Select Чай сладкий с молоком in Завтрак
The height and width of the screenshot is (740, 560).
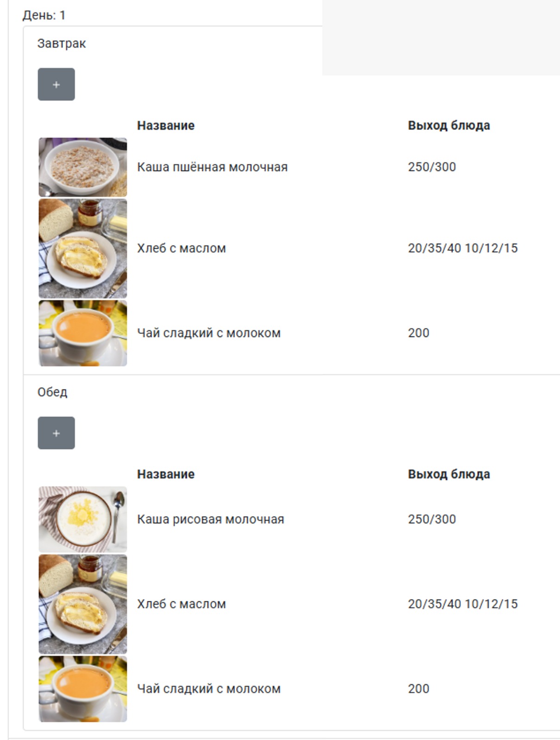pos(209,333)
